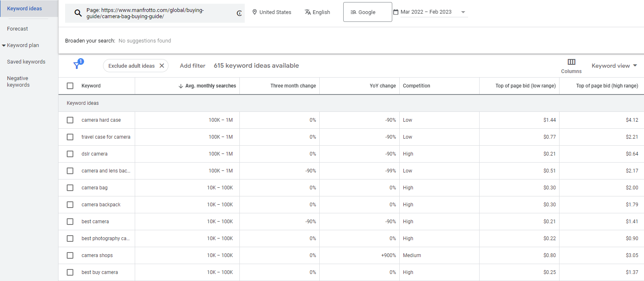Screen dimensions: 644x281
Task: Click the Page URL search field
Action: 155,13
